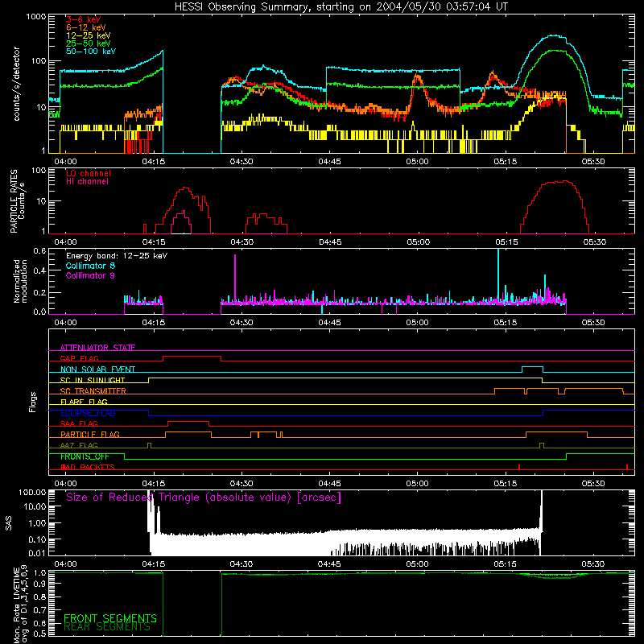644x644 pixels.
Task: Click the Mon. Rate LIVETIME axis title
Action: pyautogui.click(x=20, y=604)
